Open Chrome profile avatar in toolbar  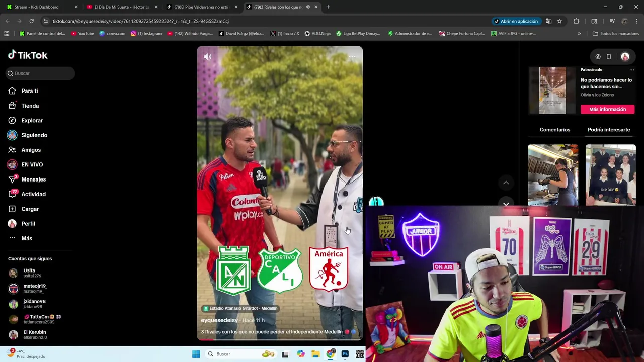point(624,21)
